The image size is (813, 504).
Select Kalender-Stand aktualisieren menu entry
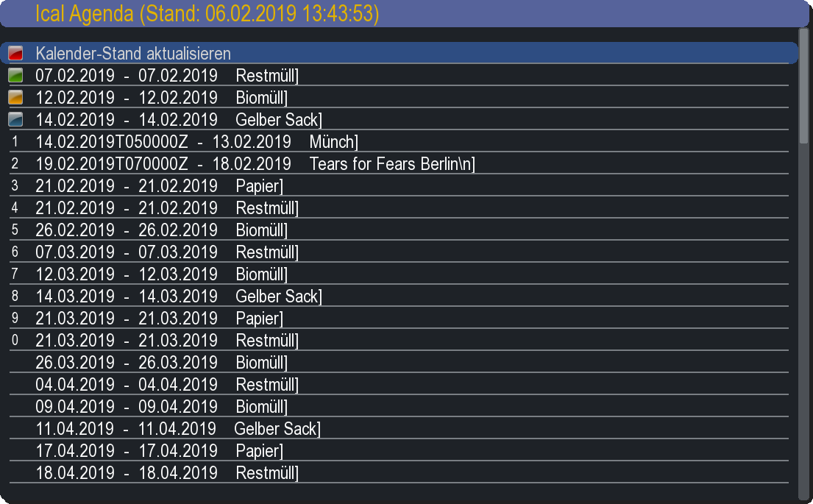[133, 54]
